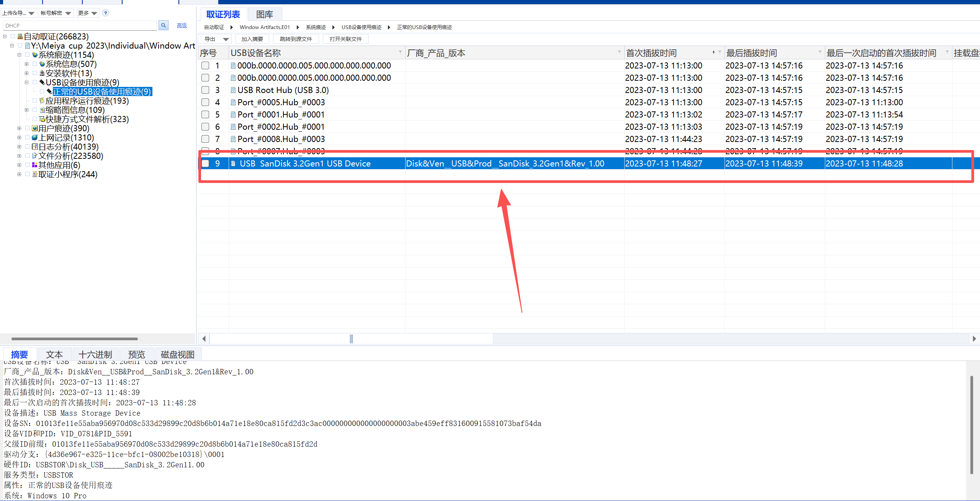Check the checkbox for row 3
This screenshot has width=980, height=501.
tap(205, 90)
